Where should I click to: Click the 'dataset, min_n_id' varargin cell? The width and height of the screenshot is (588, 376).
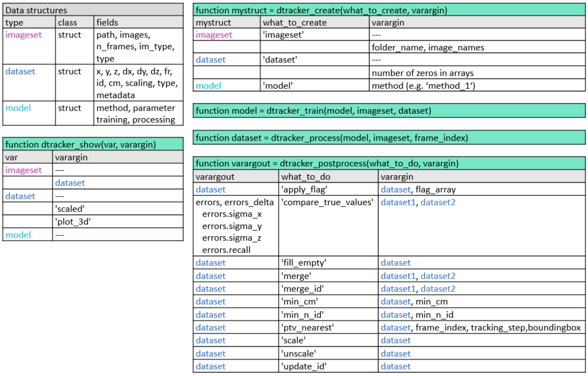(x=481, y=314)
